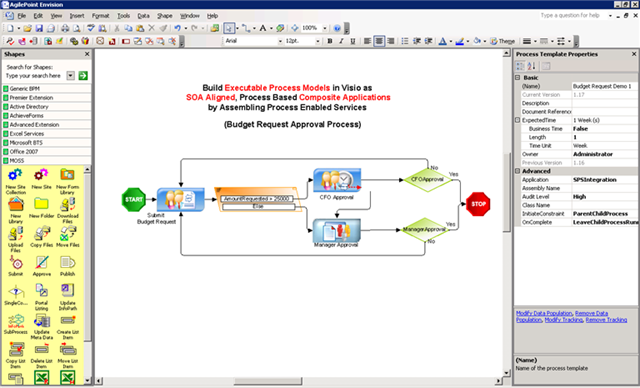Click the CFO Approval activity shape
Image resolution: width=640 pixels, height=388 pixels.
tap(337, 180)
